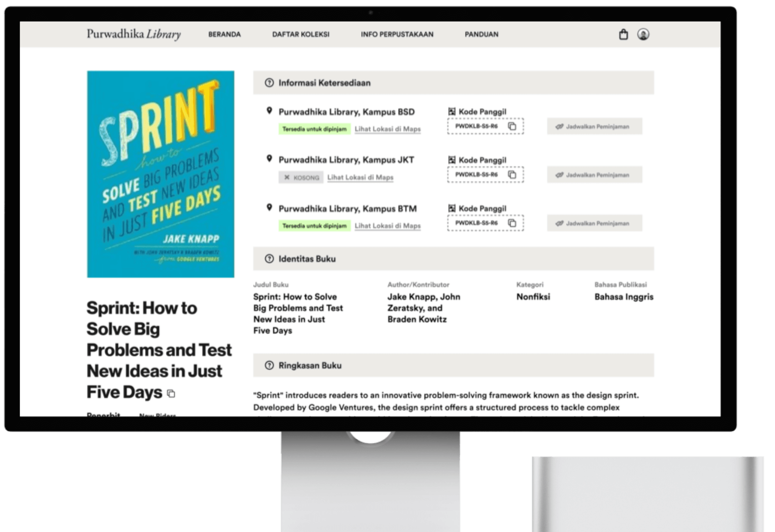The width and height of the screenshot is (775, 532).
Task: Copy the book title icon after Five Days
Action: 171,393
